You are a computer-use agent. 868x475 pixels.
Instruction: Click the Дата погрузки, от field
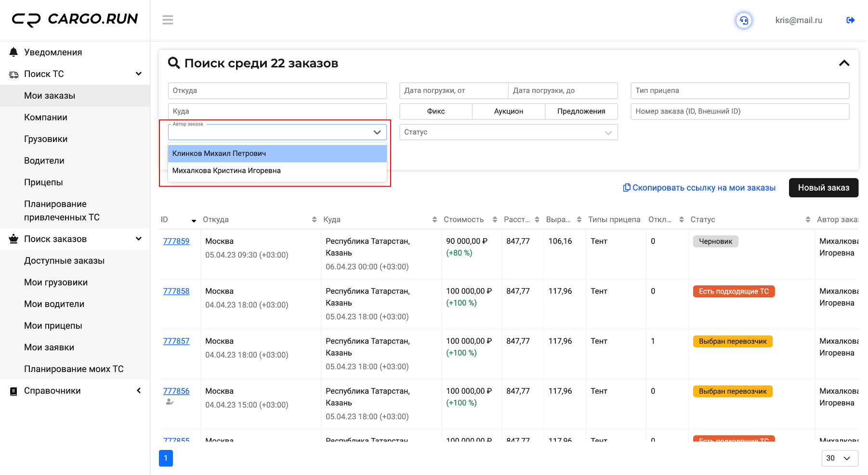pos(454,90)
